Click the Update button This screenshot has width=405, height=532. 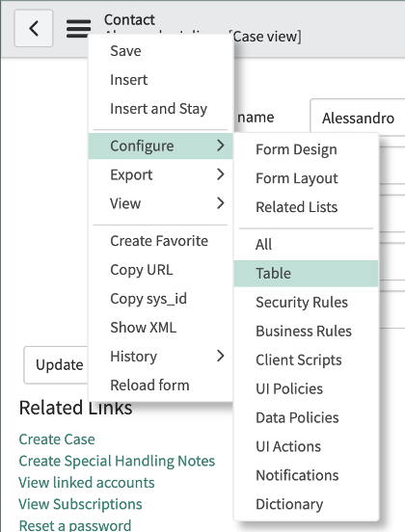[x=56, y=365]
